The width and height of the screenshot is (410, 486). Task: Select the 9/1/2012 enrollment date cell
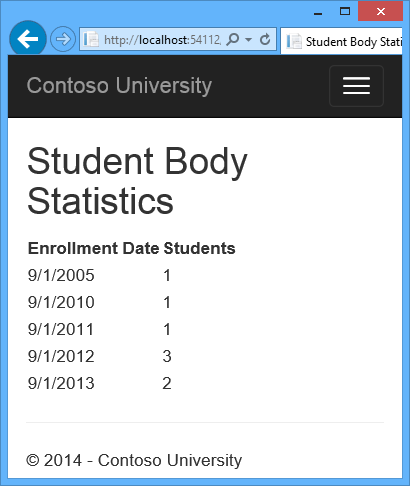click(x=61, y=356)
